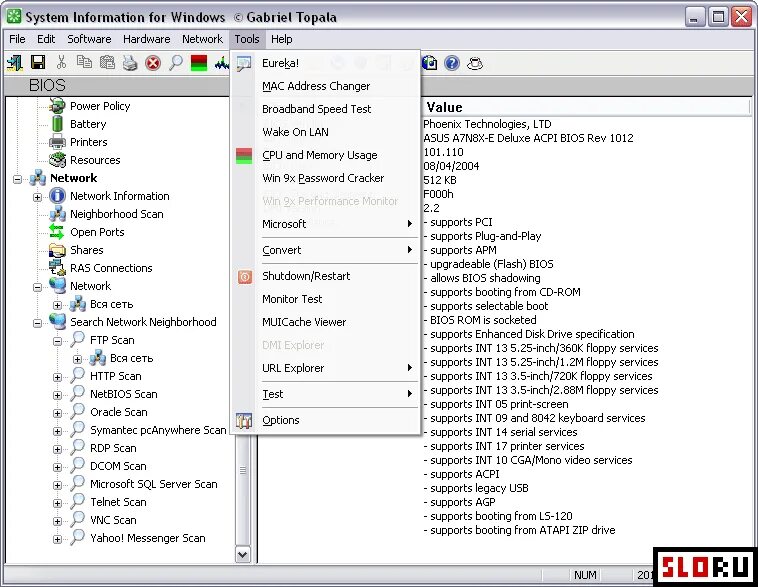Open the Software menu
Screen dimensions: 758x587
89,39
